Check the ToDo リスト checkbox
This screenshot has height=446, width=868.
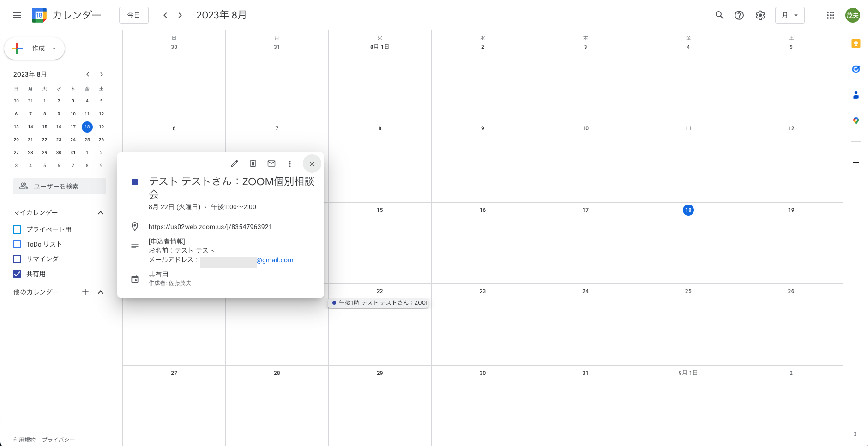18,244
